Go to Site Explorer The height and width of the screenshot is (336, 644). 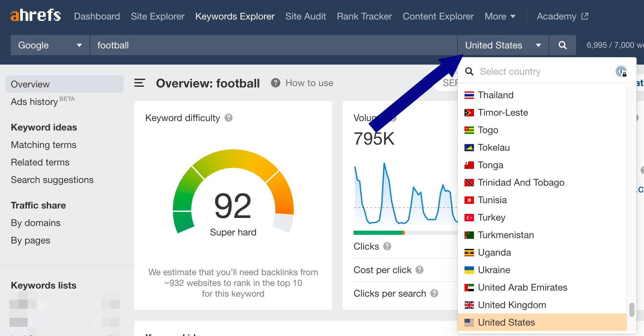tap(158, 16)
